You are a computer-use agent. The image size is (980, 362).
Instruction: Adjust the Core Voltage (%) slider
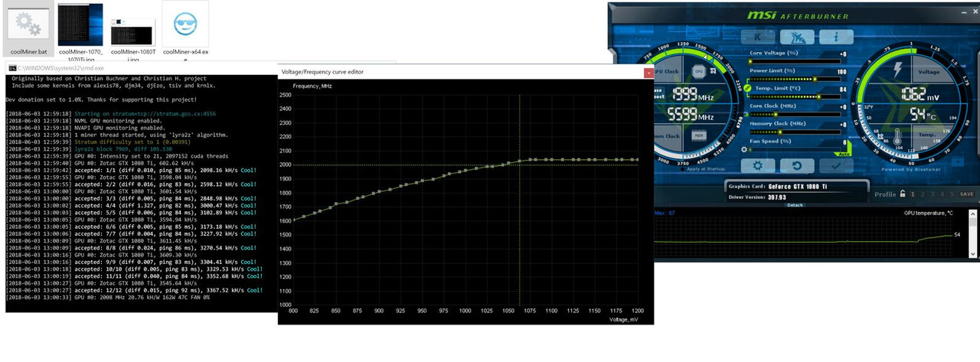(x=795, y=61)
